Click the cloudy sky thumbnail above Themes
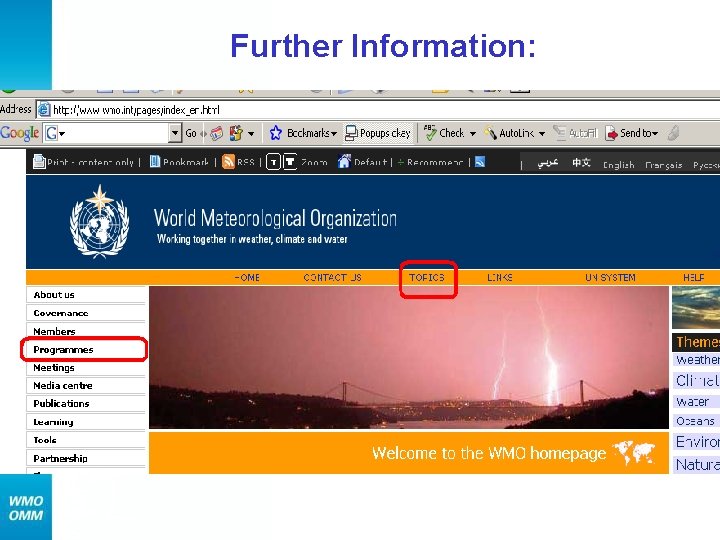Viewport: 720px width, 540px height. point(696,307)
